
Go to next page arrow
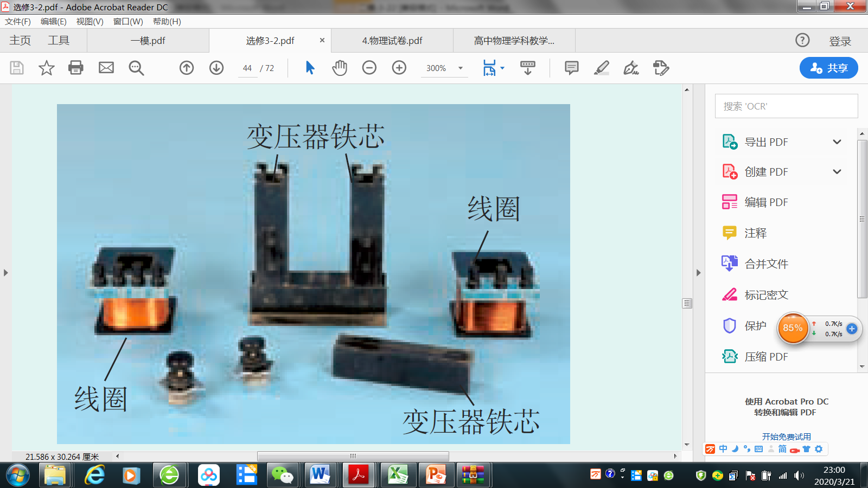pyautogui.click(x=216, y=68)
